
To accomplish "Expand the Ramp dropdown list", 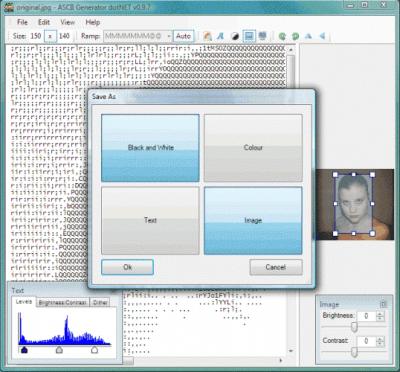I will 169,36.
